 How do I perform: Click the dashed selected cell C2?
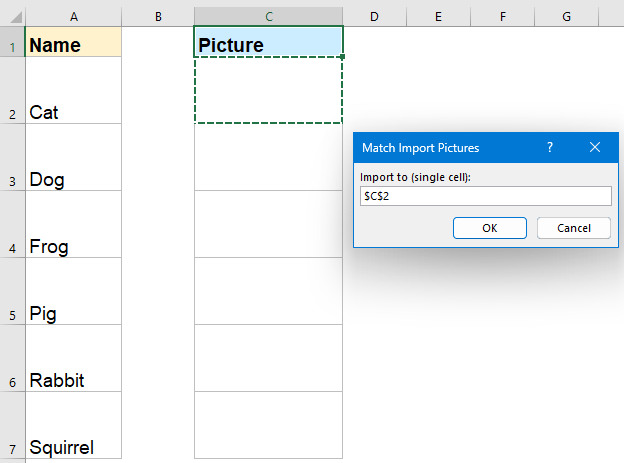268,91
